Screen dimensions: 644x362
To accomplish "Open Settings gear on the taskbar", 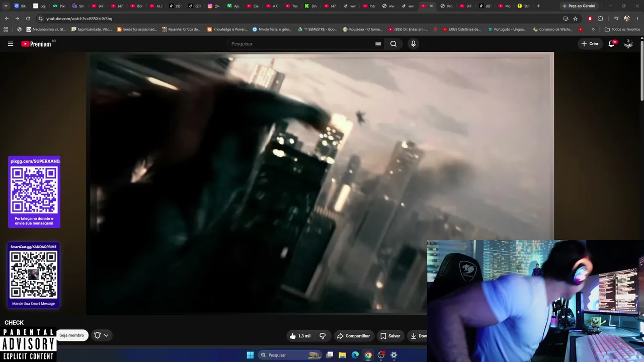I will (394, 355).
